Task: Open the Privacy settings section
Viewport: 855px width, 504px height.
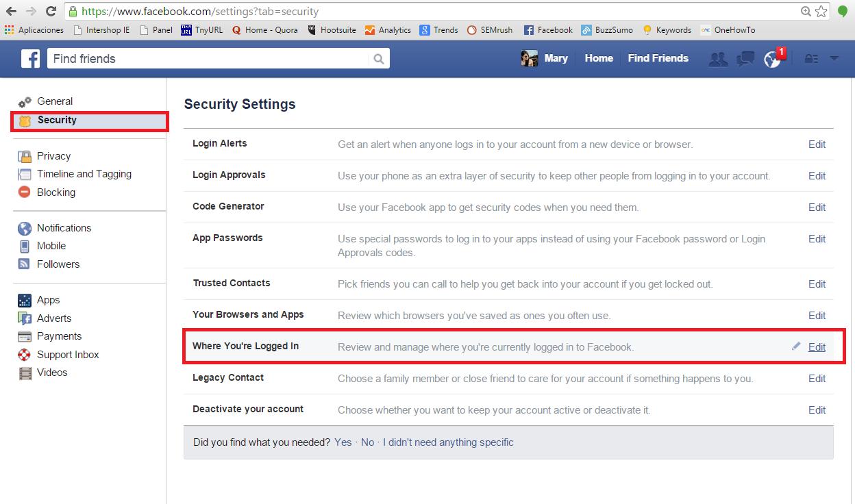Action: 53,156
